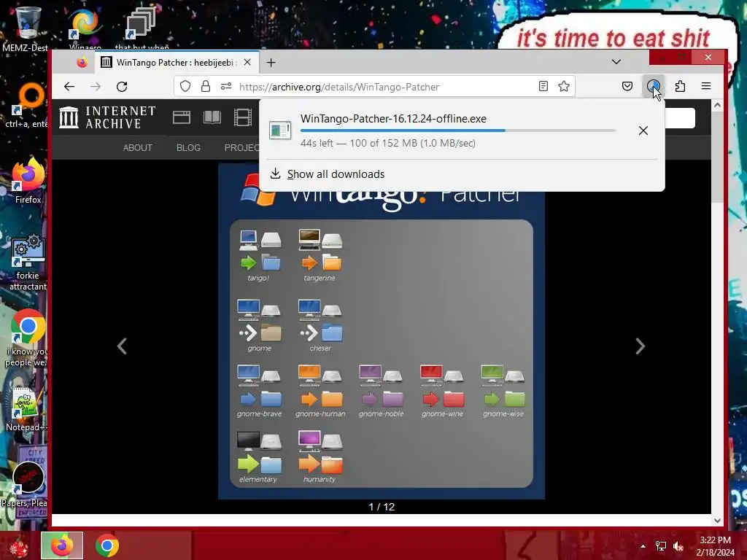Select the MEMZ-Dest Recycle Bin desktop icon

tap(26, 29)
